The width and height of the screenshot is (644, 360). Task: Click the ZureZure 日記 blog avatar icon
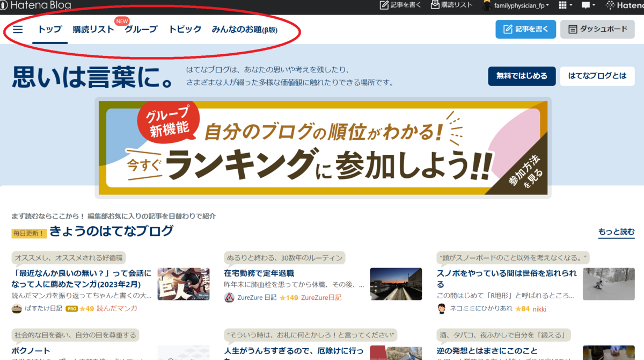point(229,297)
